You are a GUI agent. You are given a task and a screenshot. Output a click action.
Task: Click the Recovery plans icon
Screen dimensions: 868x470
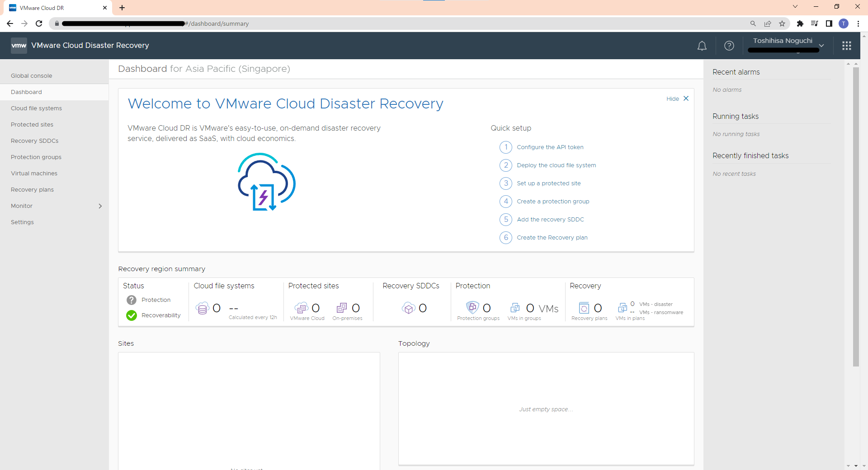[584, 308]
